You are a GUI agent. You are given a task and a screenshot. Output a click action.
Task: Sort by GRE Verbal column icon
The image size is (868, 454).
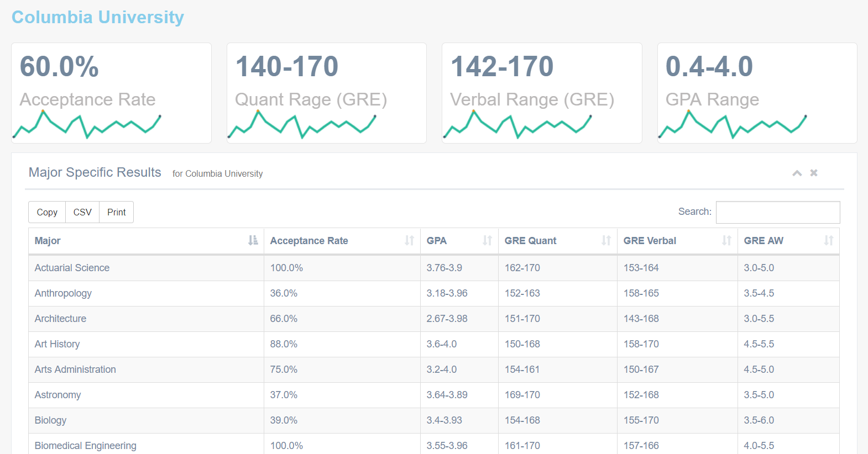pos(726,240)
